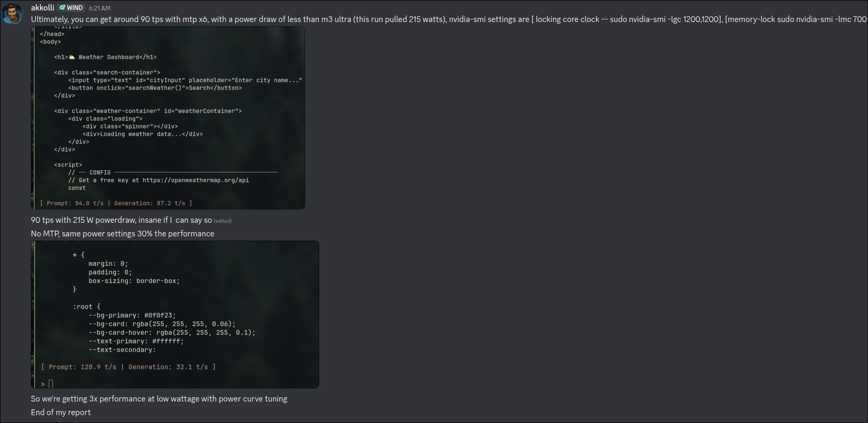
Task: Click the 32.1 t/s generation stats line
Action: (128, 367)
